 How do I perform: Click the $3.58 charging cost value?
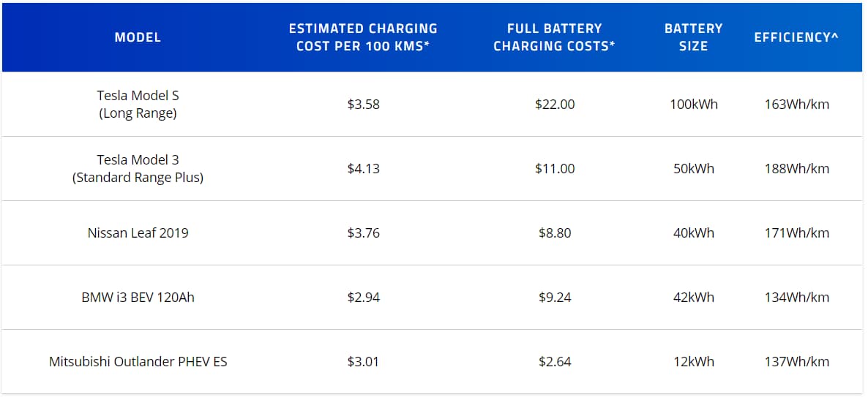[363, 105]
